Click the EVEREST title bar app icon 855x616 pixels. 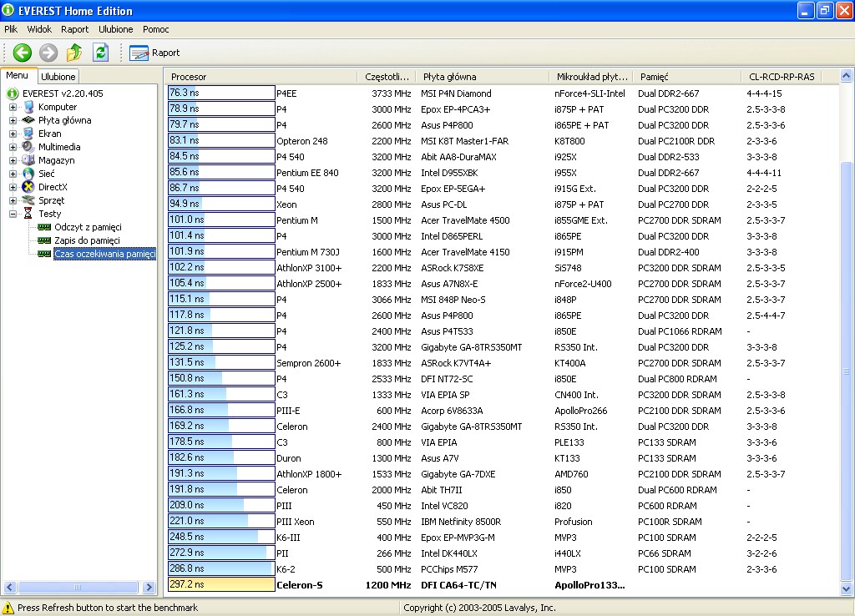(8, 10)
